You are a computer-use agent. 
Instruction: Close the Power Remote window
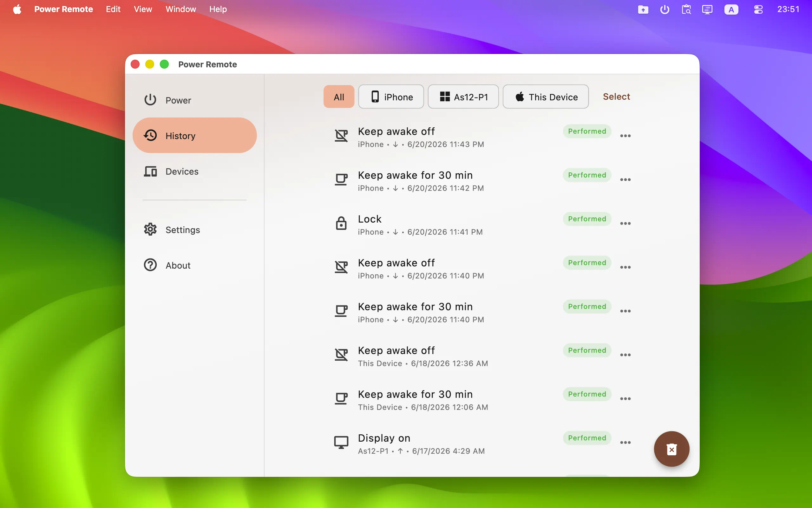coord(135,64)
